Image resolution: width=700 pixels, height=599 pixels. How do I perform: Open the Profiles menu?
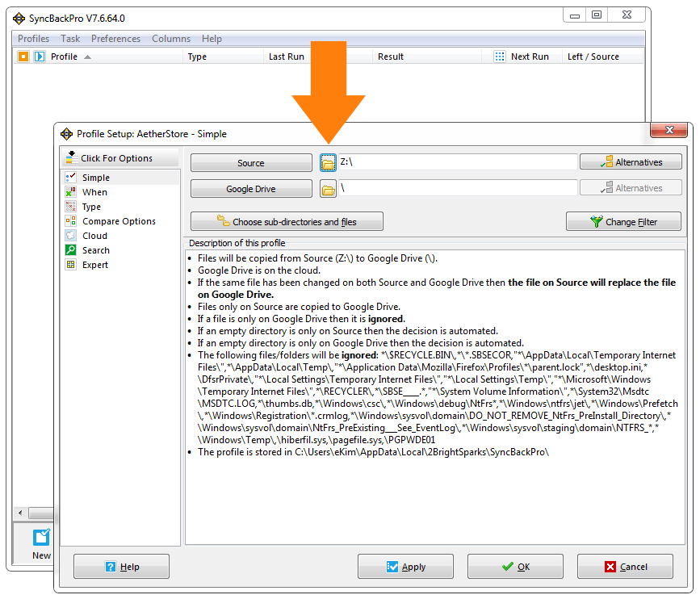pyautogui.click(x=33, y=39)
